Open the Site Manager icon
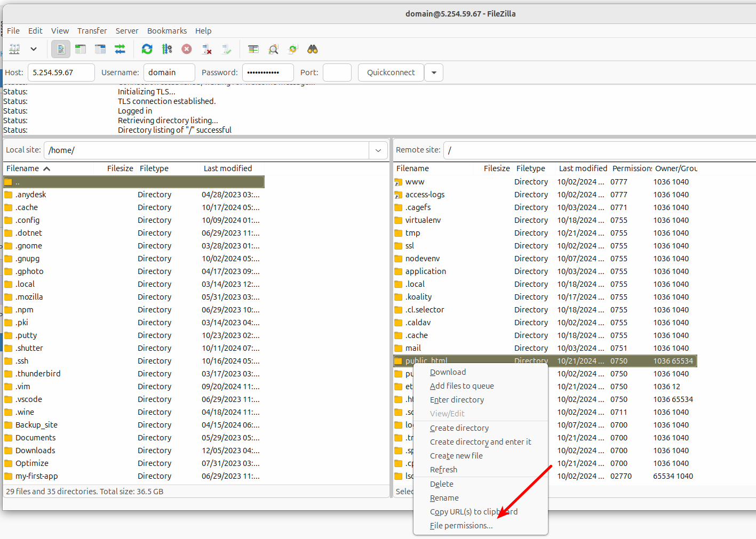 click(x=14, y=49)
